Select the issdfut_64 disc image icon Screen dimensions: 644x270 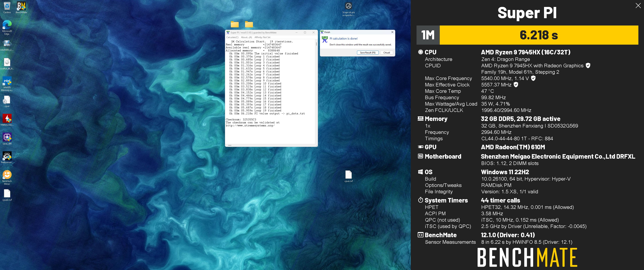[7, 64]
